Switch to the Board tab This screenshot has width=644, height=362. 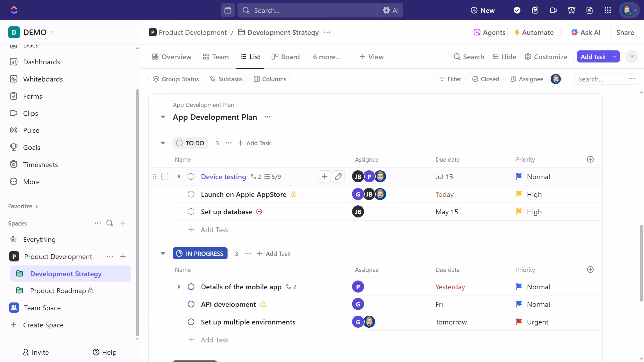(286, 57)
